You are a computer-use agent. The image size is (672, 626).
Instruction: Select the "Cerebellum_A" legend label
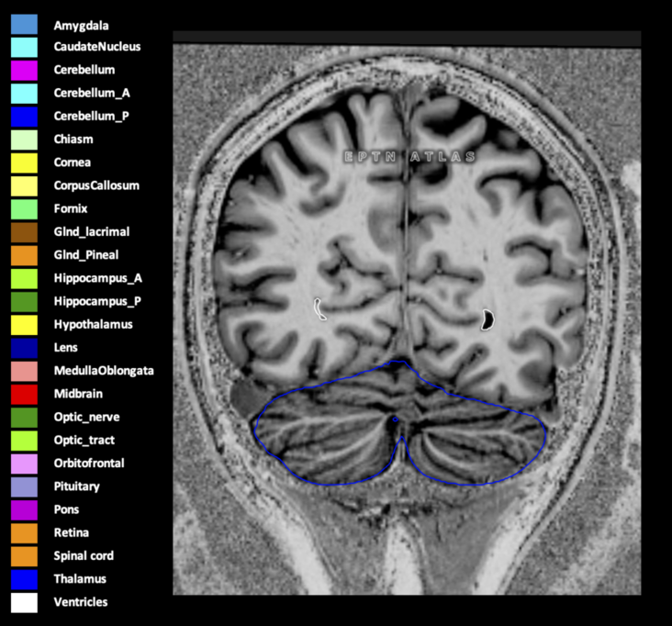[92, 93]
